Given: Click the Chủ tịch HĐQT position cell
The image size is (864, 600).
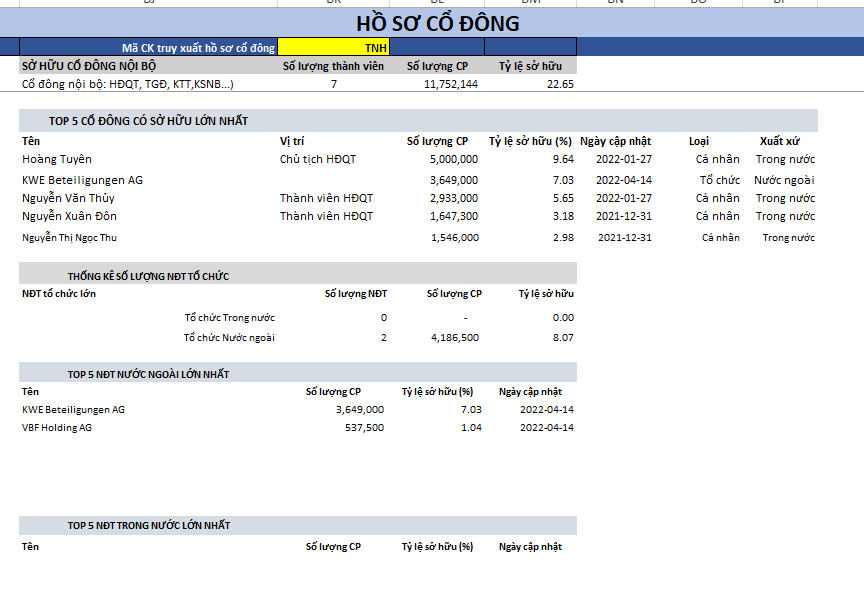Looking at the screenshot, I should 318,159.
